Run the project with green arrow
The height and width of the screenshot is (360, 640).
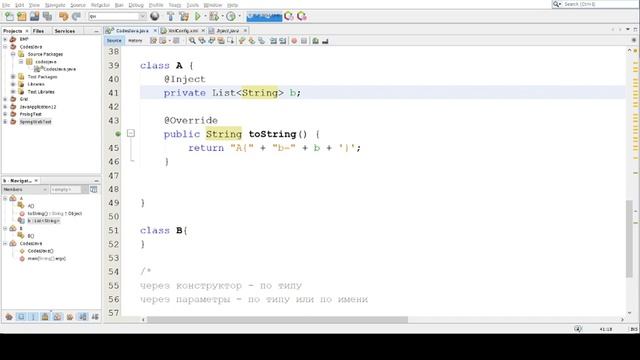click(198, 16)
